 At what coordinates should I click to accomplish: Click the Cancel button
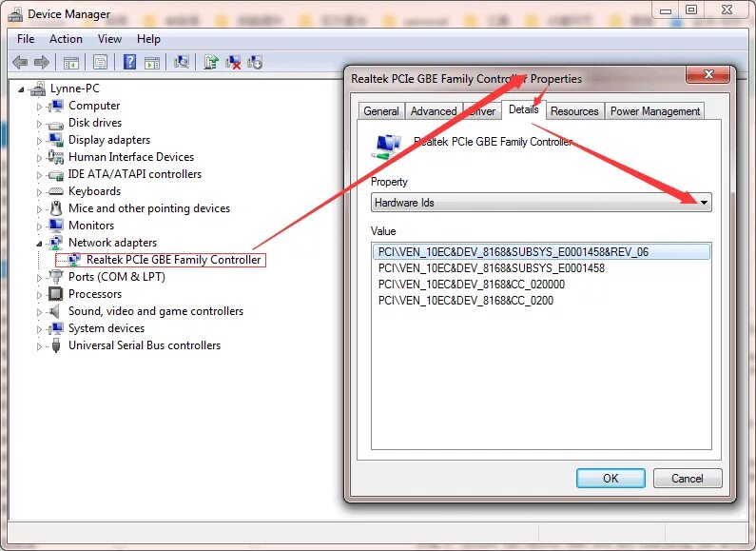[687, 478]
